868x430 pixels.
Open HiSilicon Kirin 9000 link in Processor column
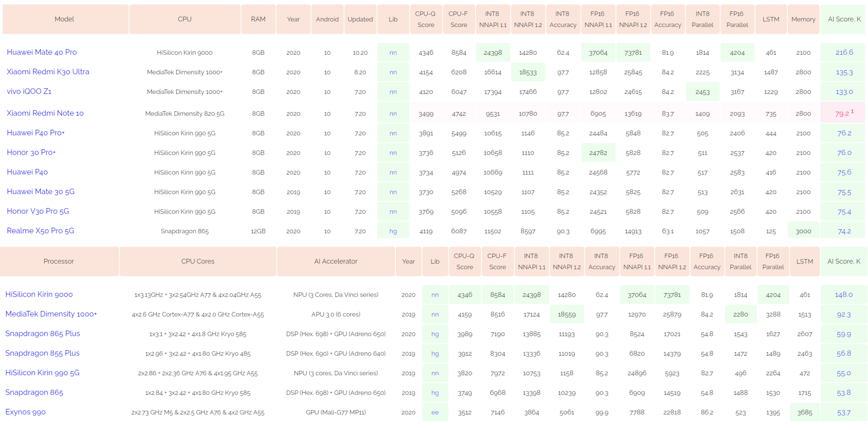point(39,294)
